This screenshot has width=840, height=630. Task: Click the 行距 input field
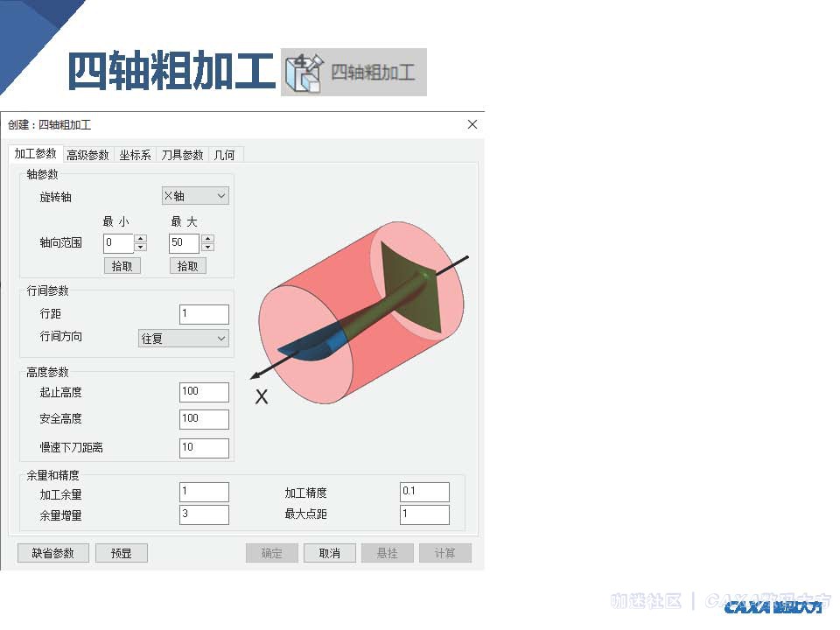coord(204,314)
